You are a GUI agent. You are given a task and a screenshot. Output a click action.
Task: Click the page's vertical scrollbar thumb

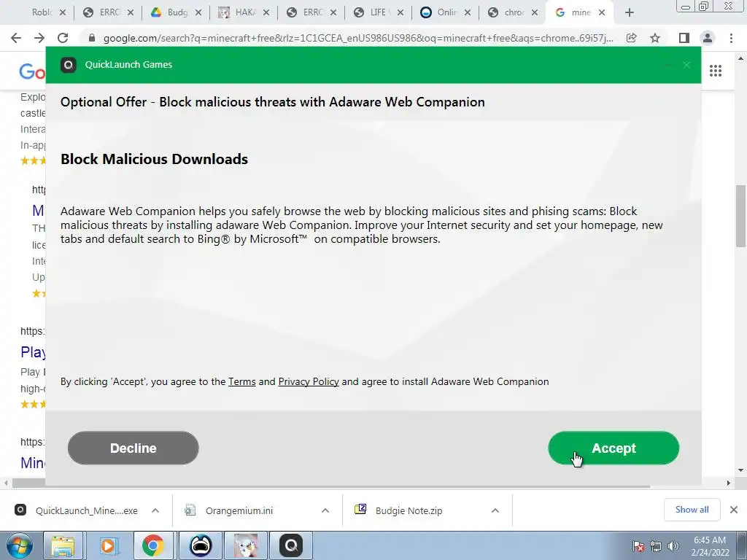click(740, 215)
